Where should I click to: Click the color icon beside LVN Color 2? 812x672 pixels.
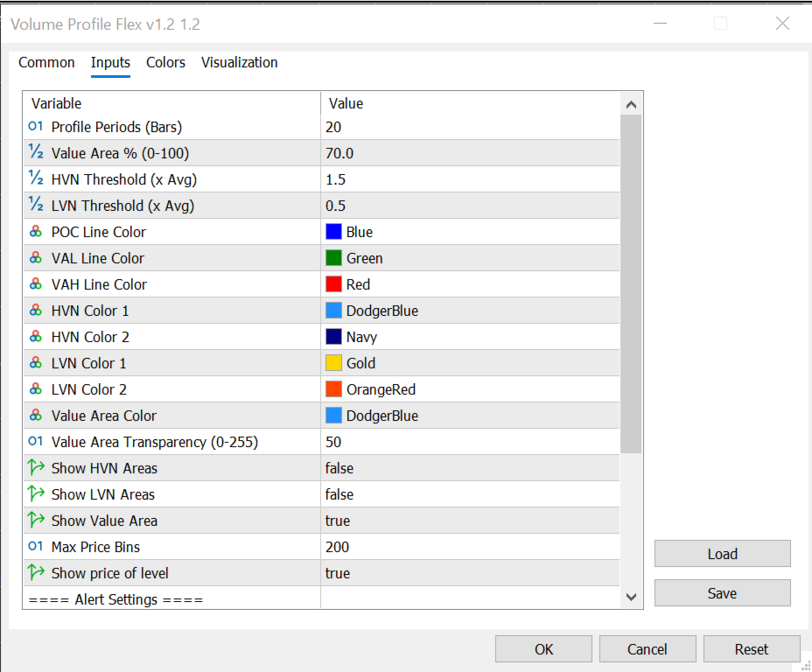(36, 388)
